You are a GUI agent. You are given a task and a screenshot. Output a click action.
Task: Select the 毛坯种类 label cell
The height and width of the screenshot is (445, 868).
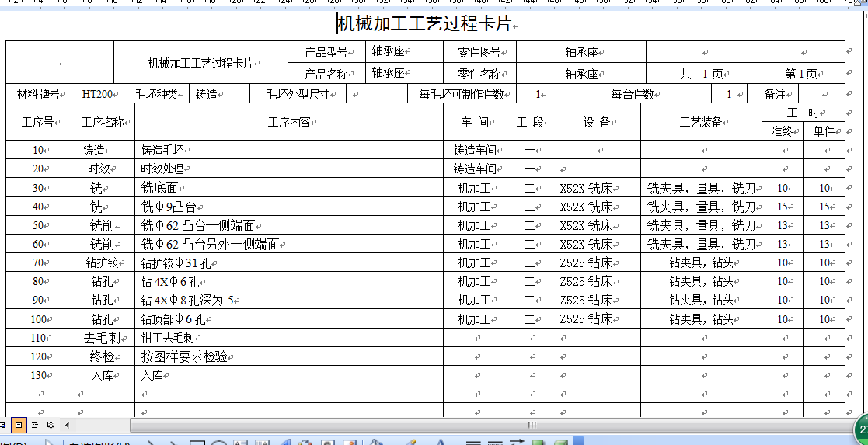coord(157,94)
